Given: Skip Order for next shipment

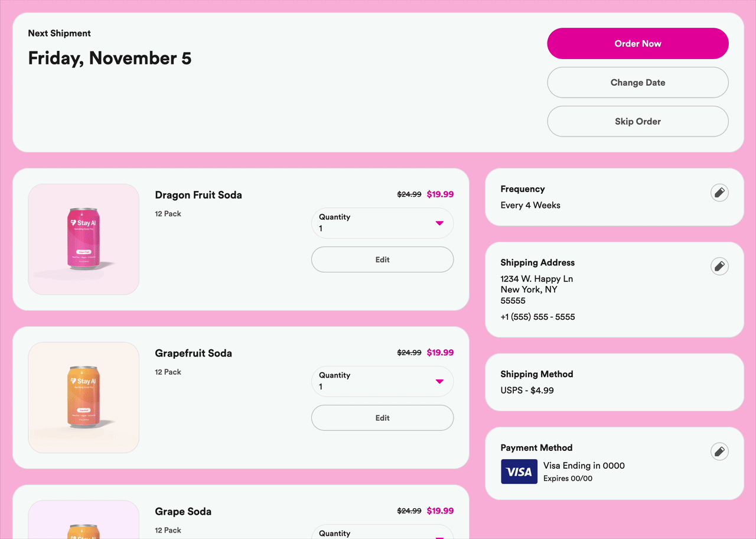Looking at the screenshot, I should pos(637,122).
